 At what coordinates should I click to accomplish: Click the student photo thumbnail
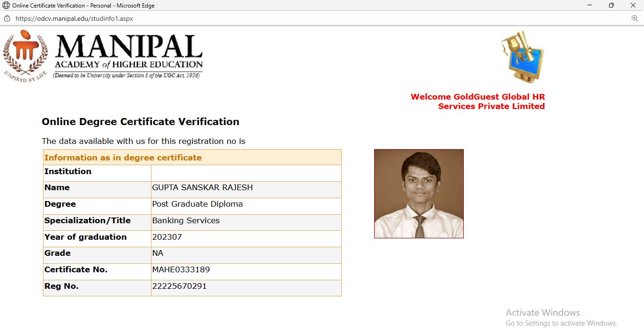click(x=418, y=193)
